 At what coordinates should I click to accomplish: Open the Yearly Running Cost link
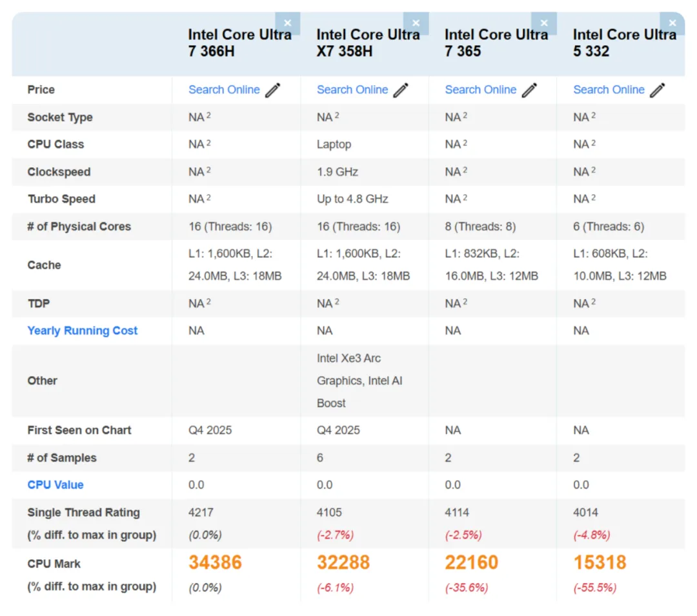[x=83, y=330]
